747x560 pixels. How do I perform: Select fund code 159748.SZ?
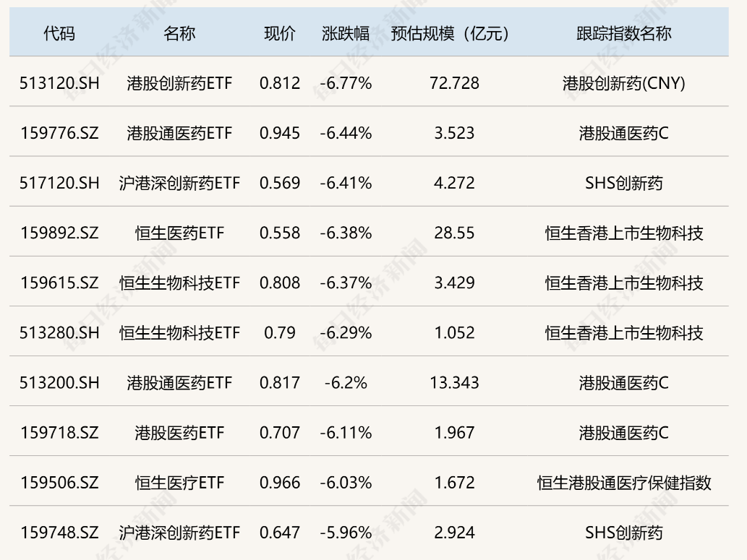click(59, 533)
